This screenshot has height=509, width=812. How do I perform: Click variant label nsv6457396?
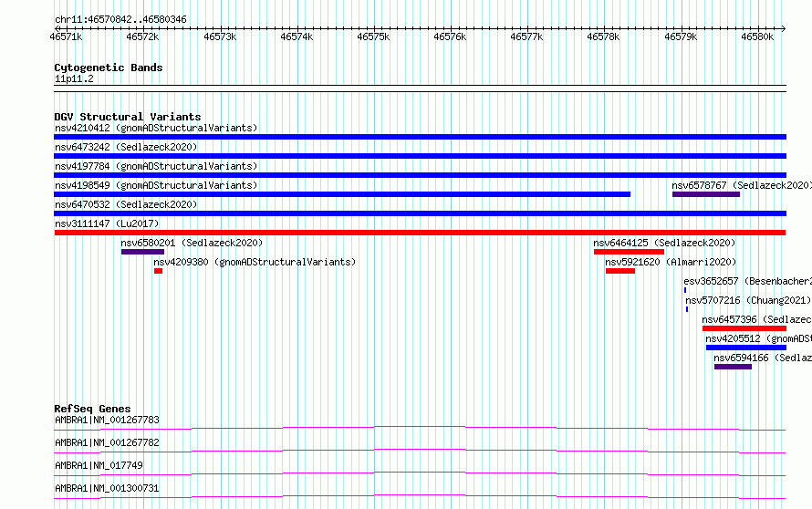756,319
